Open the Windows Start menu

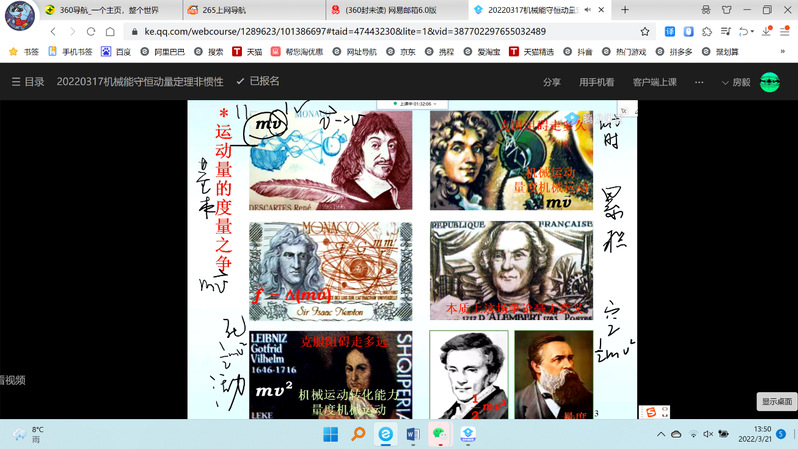point(330,434)
